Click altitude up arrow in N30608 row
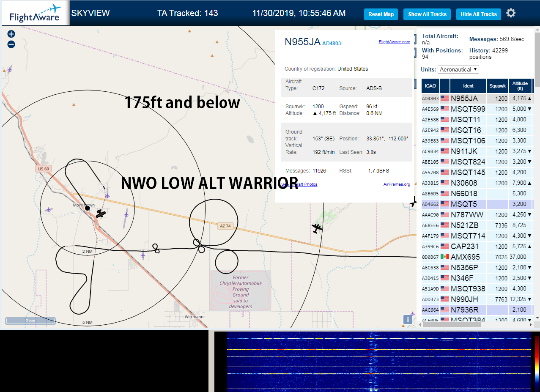This screenshot has width=540, height=392. click(530, 183)
